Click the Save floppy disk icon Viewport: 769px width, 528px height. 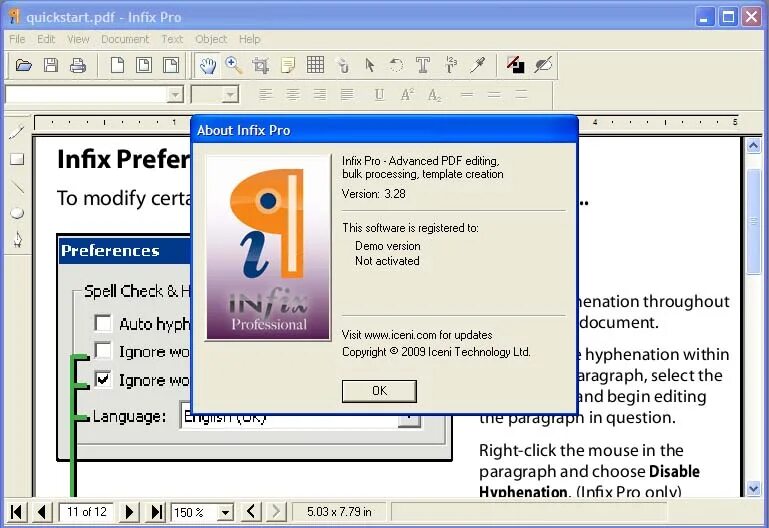click(x=51, y=65)
